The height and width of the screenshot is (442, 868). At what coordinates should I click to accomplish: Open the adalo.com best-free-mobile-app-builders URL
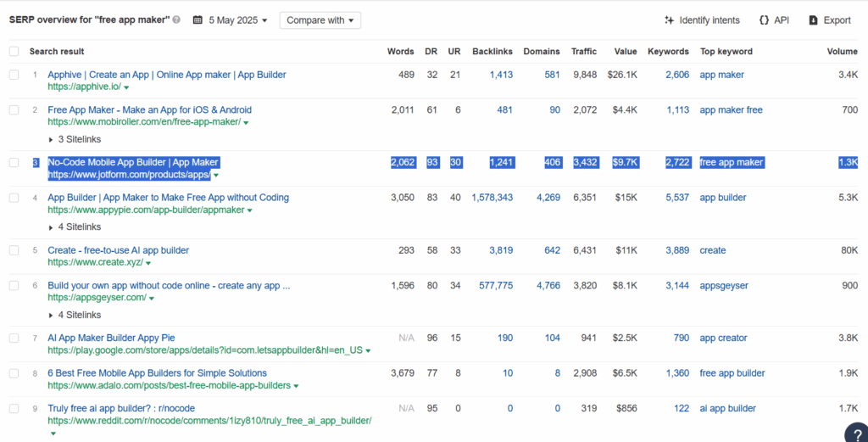pyautogui.click(x=169, y=385)
